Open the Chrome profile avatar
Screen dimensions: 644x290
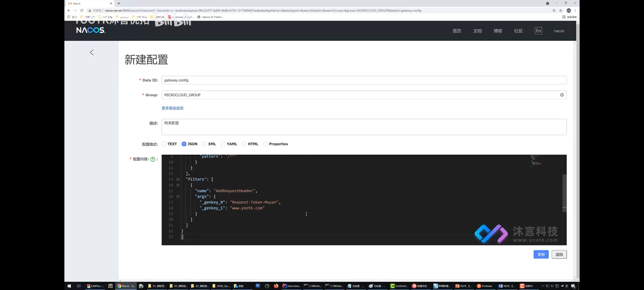click(569, 10)
